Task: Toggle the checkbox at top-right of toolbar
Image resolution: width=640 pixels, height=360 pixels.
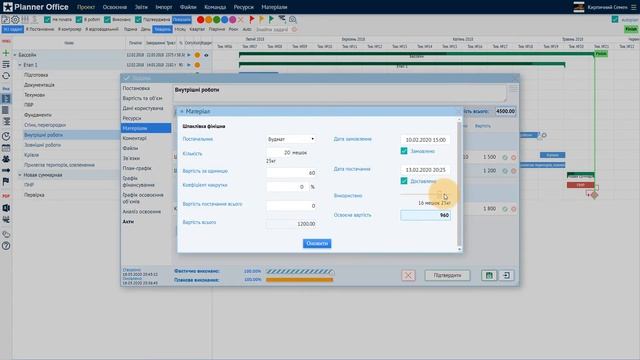Action: point(615,19)
